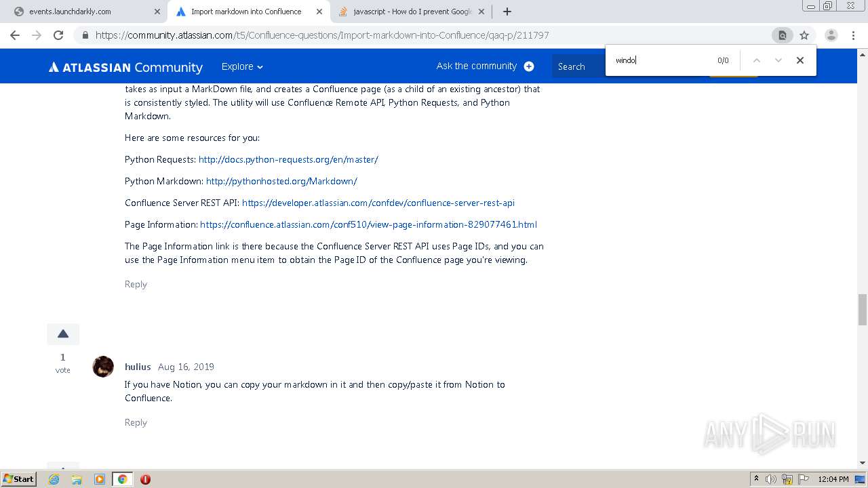Click the Ask the community link

[477, 66]
